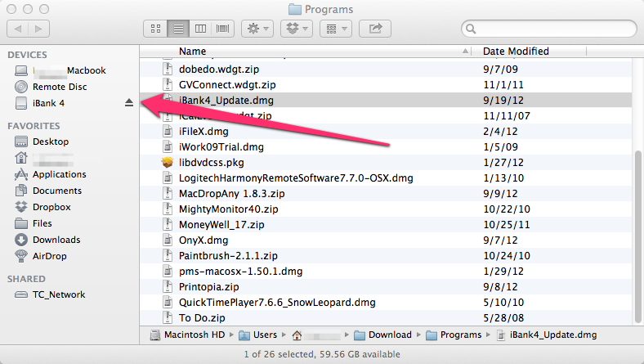Image resolution: width=644 pixels, height=364 pixels.
Task: Click the Finder search field
Action: pos(549,29)
